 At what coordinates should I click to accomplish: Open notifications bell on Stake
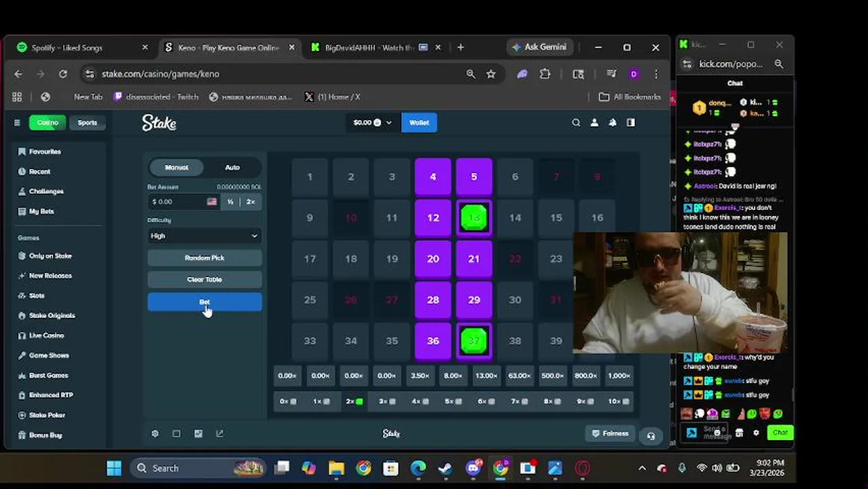613,123
